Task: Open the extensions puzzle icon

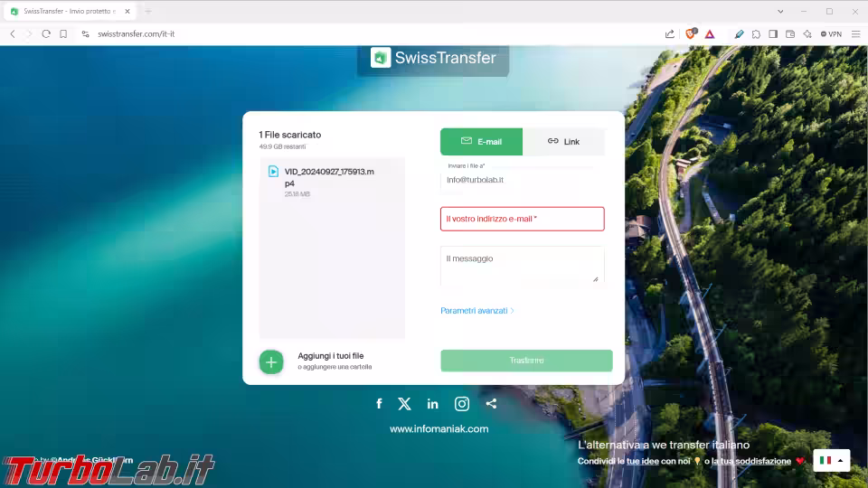Action: [756, 33]
